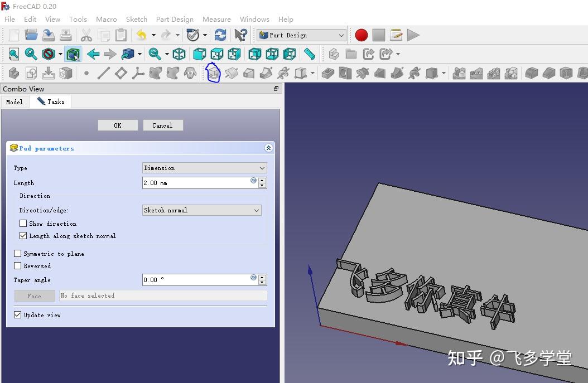The image size is (588, 383).
Task: Open the macro editor notepad icon
Action: tap(396, 35)
